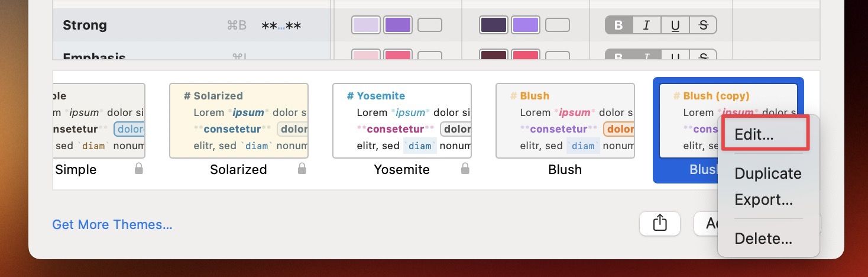Select the Solarized theme thumbnail
The width and height of the screenshot is (868, 277).
pyautogui.click(x=239, y=121)
